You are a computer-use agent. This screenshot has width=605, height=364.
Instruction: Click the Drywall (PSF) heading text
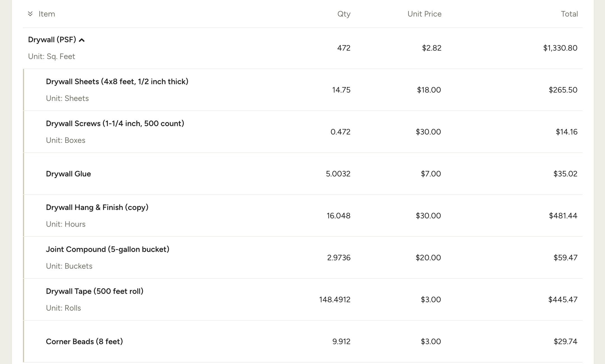52,40
